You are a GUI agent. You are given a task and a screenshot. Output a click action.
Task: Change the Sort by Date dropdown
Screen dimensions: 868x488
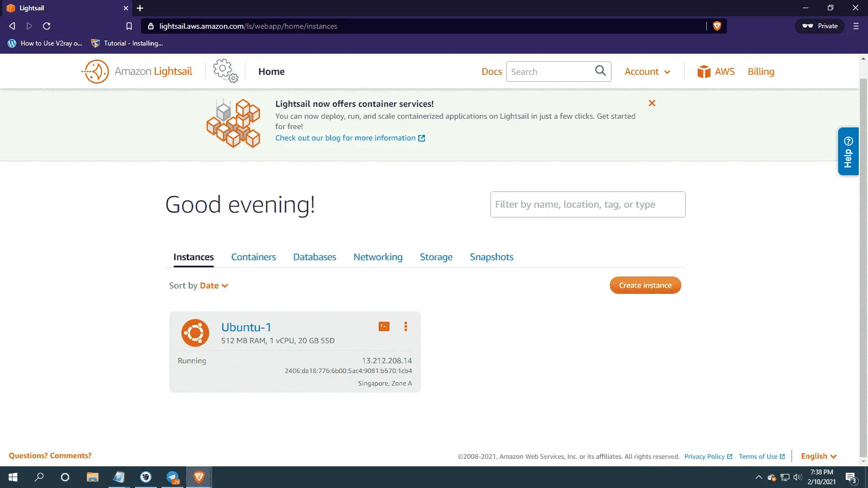[x=214, y=286]
